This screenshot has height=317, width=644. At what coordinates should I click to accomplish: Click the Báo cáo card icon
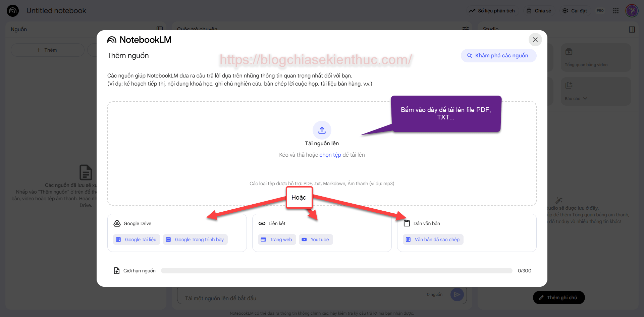click(569, 85)
